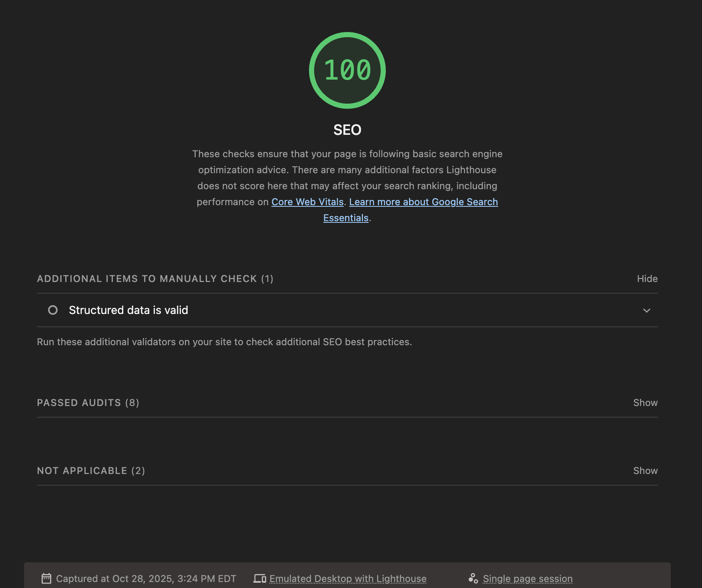Click the additional validators description text
Viewport: 702px width, 588px height.
pyautogui.click(x=224, y=342)
